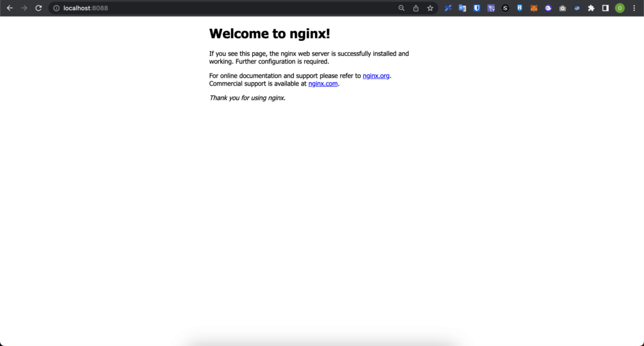Click 'Thank you for using nginx.' text
This screenshot has height=346, width=644.
[x=247, y=98]
